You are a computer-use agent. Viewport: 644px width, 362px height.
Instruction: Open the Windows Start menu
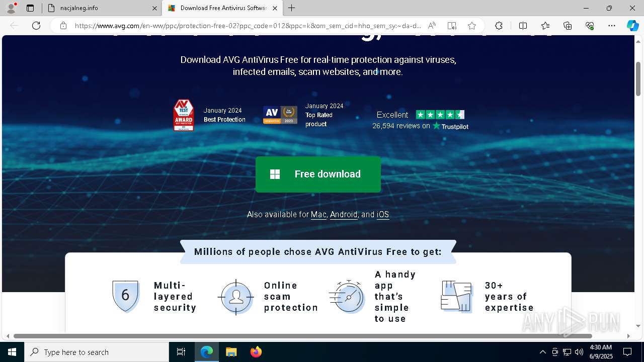click(x=12, y=352)
